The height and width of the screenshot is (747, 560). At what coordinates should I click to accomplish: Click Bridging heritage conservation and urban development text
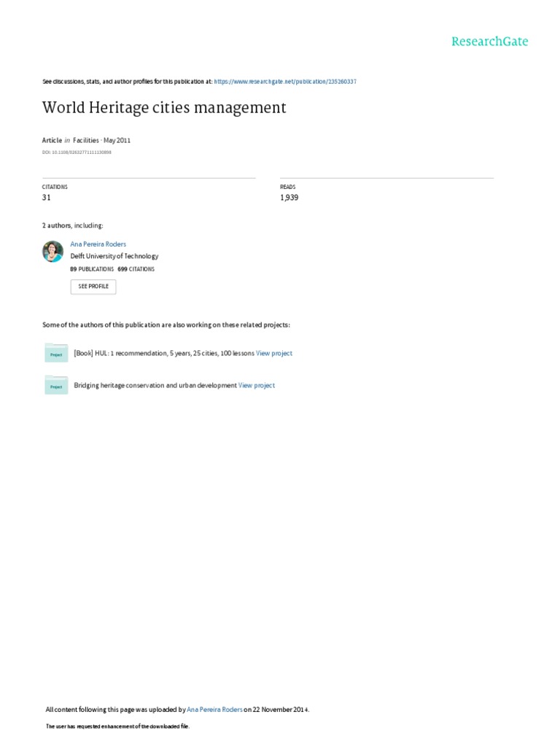pyautogui.click(x=155, y=385)
